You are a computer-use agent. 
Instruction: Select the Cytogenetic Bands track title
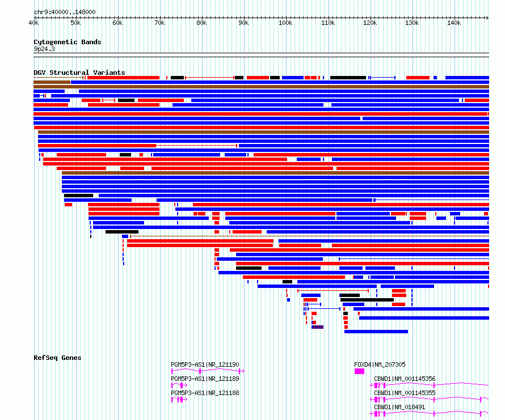[68, 42]
